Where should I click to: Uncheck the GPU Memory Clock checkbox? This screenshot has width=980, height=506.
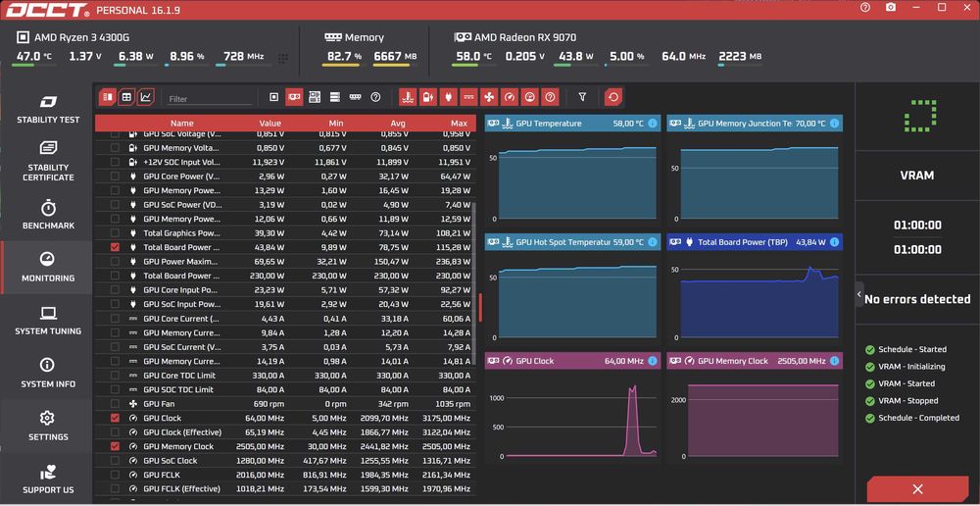(x=115, y=446)
